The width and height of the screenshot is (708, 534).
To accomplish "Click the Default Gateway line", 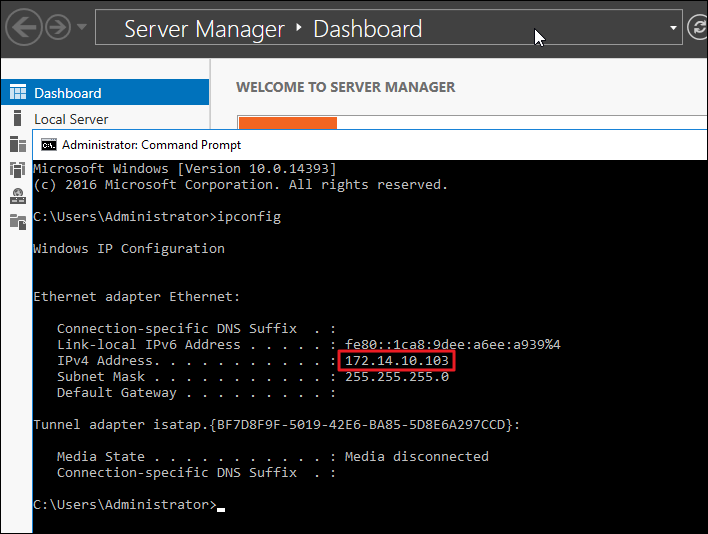I will [196, 393].
